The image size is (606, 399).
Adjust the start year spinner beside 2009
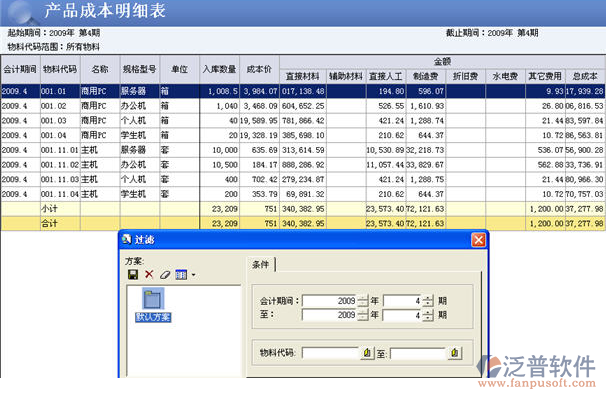[x=363, y=300]
